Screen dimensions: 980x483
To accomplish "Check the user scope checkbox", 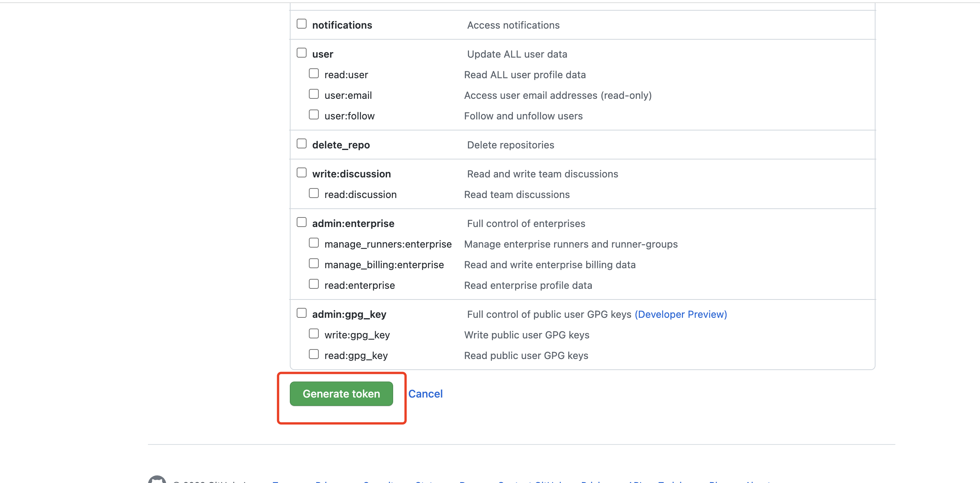I will tap(302, 53).
